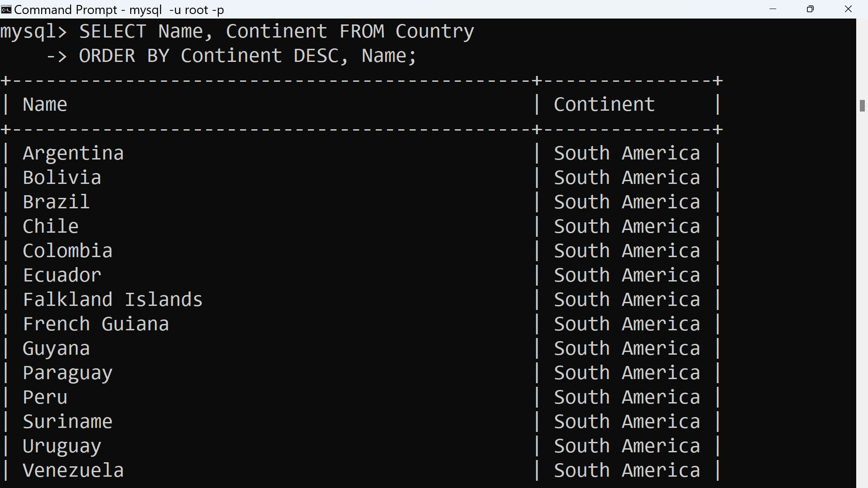Select the Continent column header
This screenshot has height=488, width=868.
click(604, 104)
